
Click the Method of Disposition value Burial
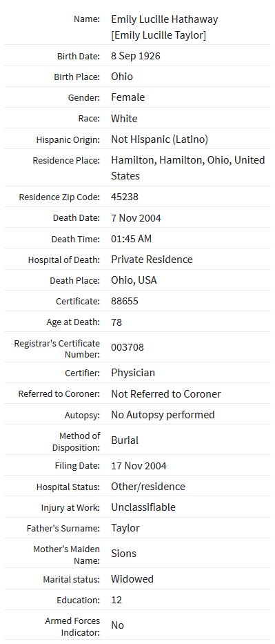click(x=125, y=440)
